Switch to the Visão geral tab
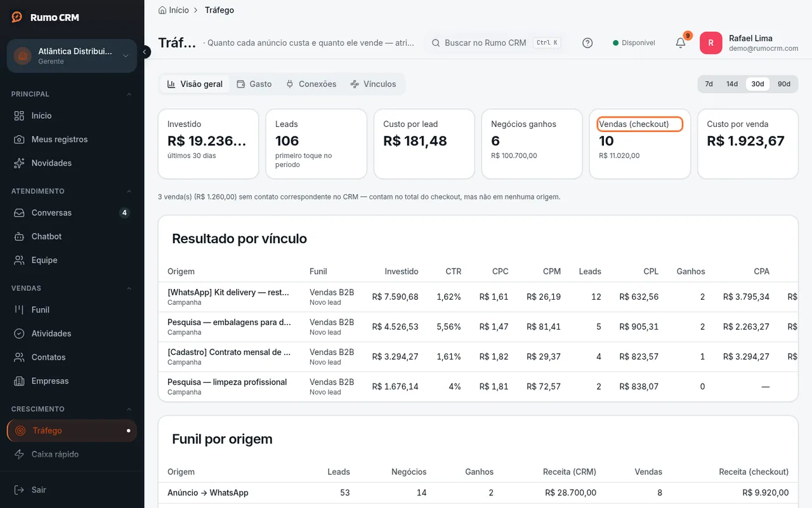 195,84
